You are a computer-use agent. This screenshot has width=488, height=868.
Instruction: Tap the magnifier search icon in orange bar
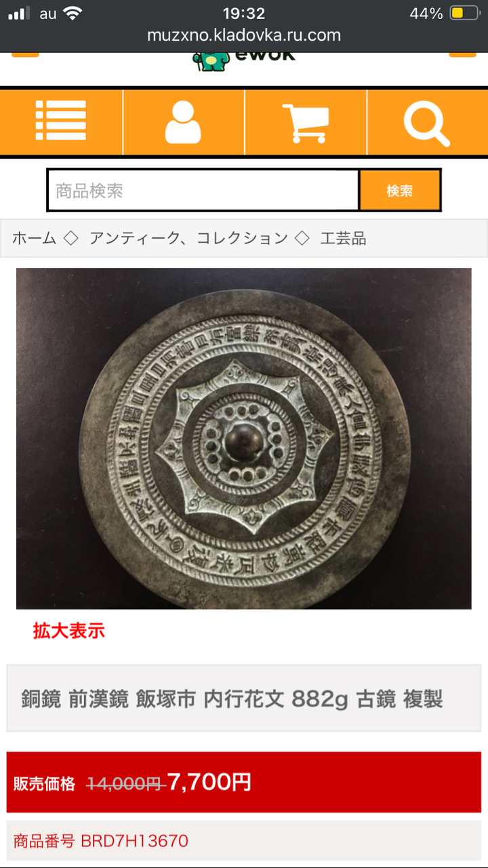tap(427, 123)
